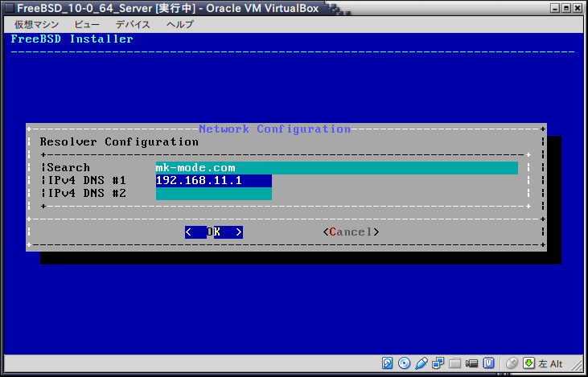Click the network adapters status icon
The height and width of the screenshot is (377, 588).
pos(438,363)
